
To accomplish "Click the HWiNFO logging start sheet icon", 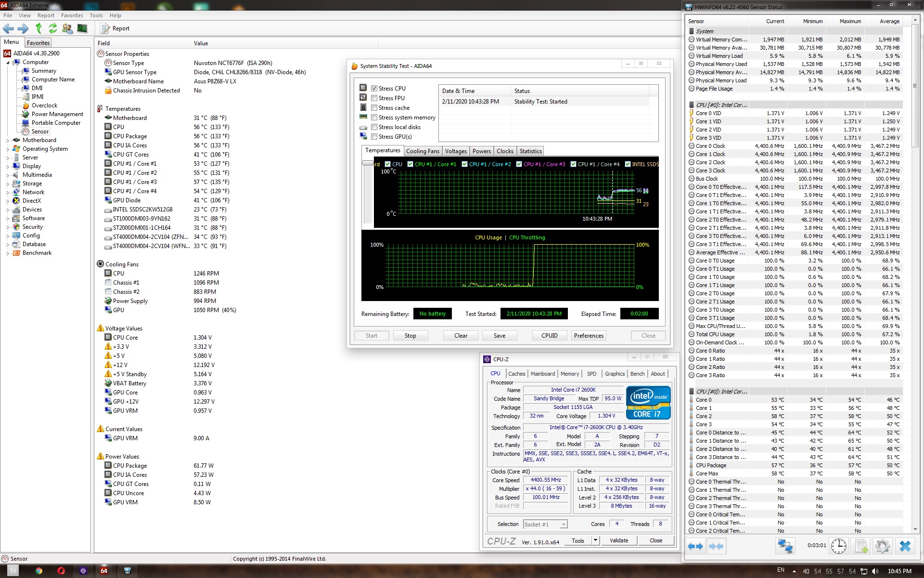I will coord(861,546).
